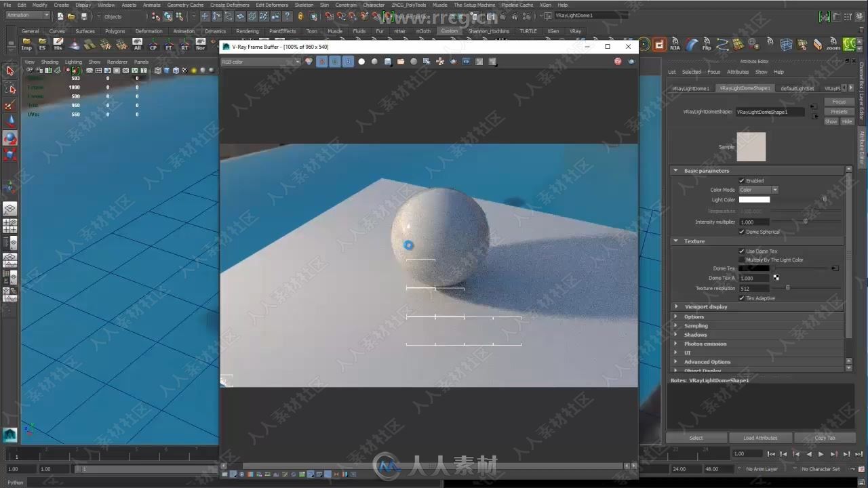Click the teapot render icon in Frame Buffer
Viewport: 868px width, 488px height.
(631, 62)
